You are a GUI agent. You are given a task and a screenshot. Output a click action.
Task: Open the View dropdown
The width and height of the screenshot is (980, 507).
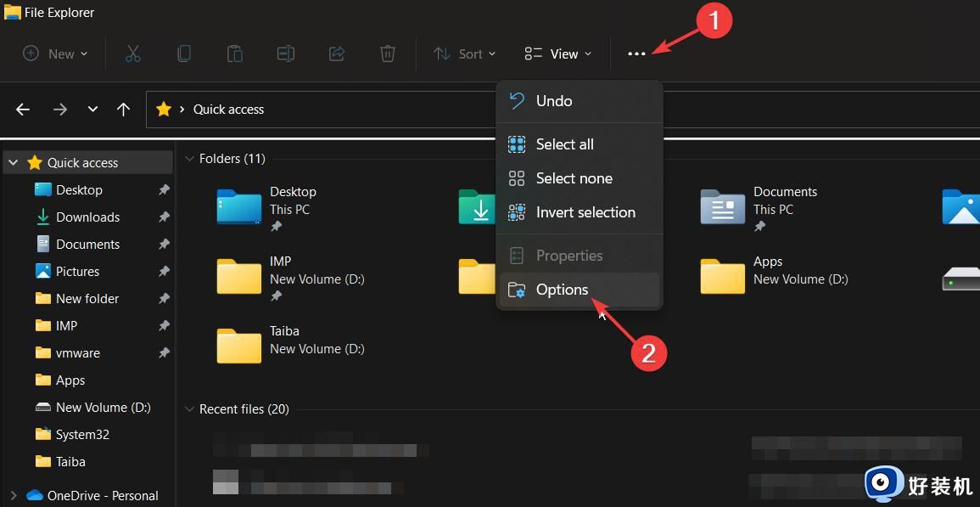tap(556, 54)
